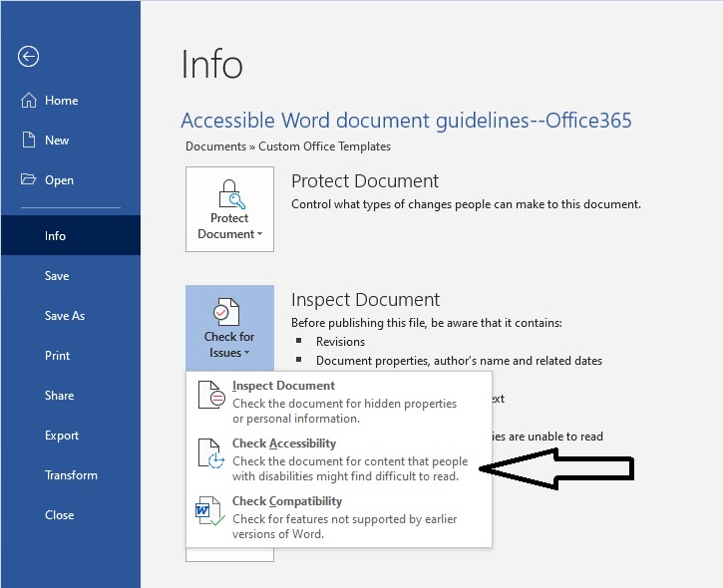Click the Check Accessibility menu icon
The image size is (723, 588).
(x=211, y=453)
